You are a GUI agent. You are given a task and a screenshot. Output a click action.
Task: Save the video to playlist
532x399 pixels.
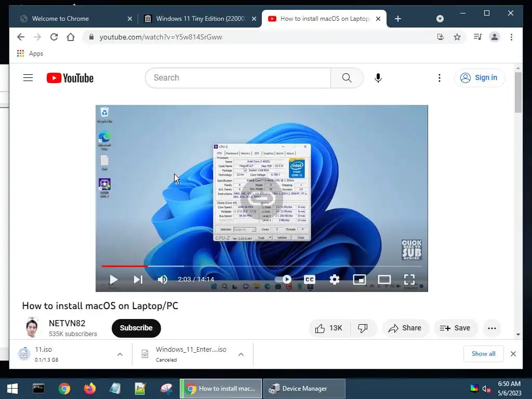(455, 328)
